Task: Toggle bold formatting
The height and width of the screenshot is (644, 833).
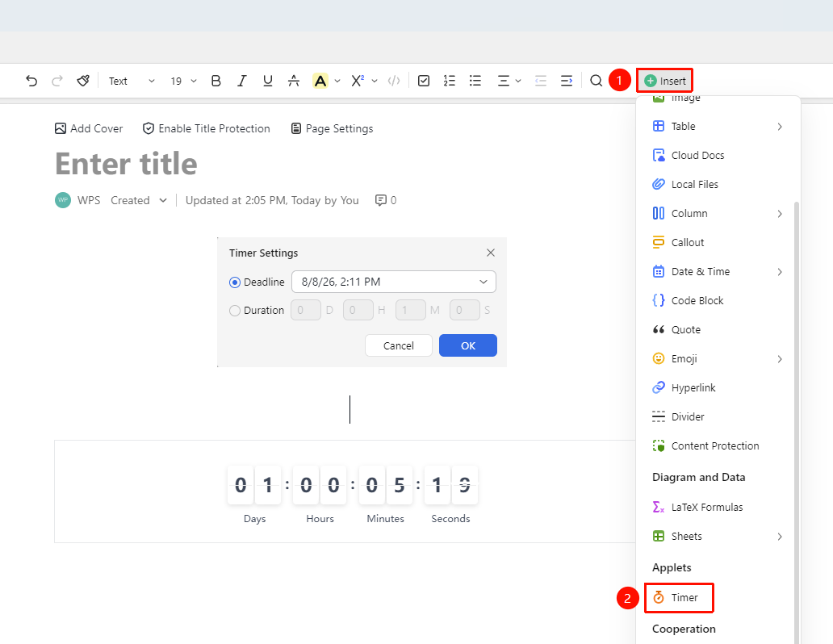Action: pos(216,81)
